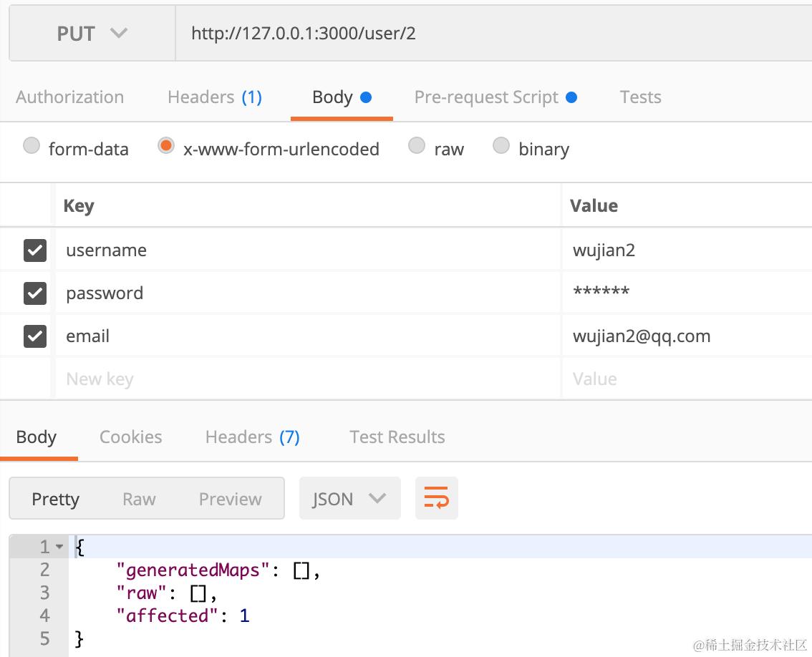View the Test Results tab

point(397,437)
